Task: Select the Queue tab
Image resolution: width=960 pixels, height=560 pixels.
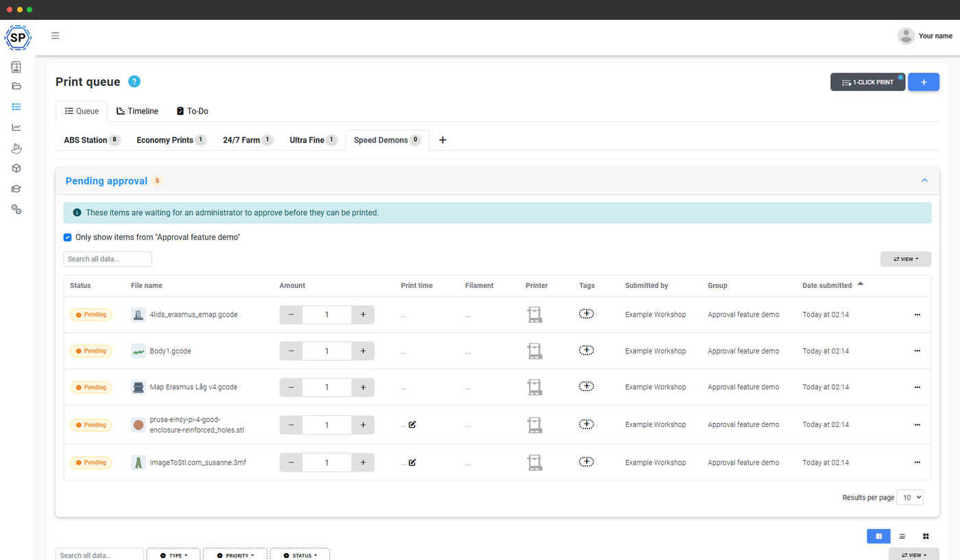Action: 82,111
